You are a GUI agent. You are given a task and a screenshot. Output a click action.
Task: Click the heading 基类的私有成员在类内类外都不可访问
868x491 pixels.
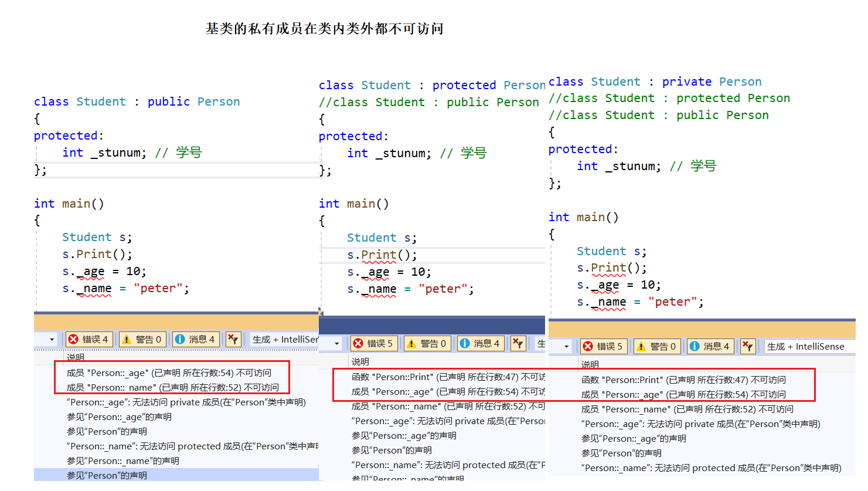click(325, 29)
